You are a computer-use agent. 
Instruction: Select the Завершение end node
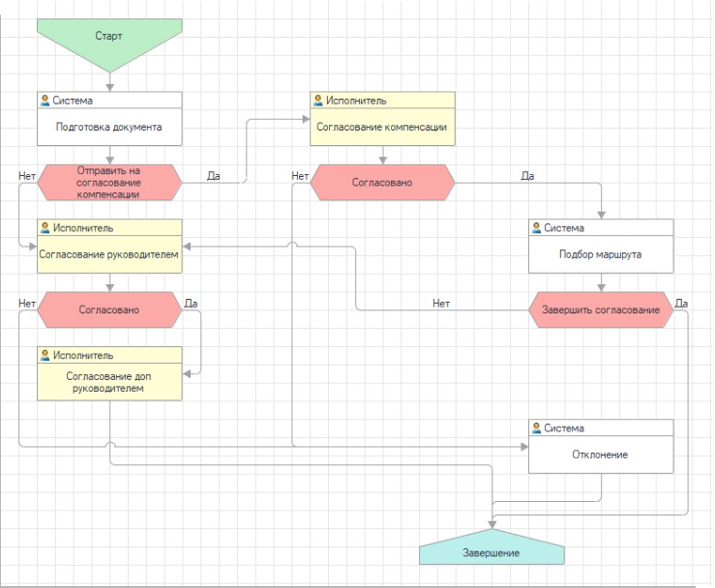pos(492,547)
